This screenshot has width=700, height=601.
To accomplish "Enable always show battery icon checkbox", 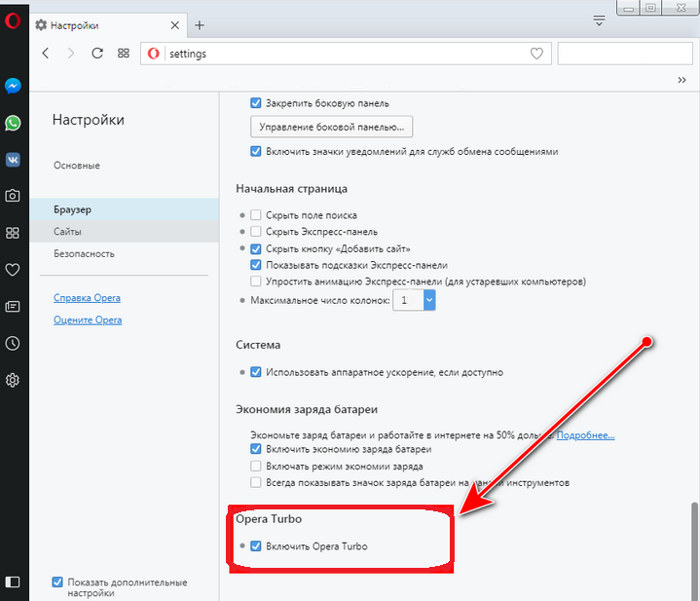I will coord(256,483).
